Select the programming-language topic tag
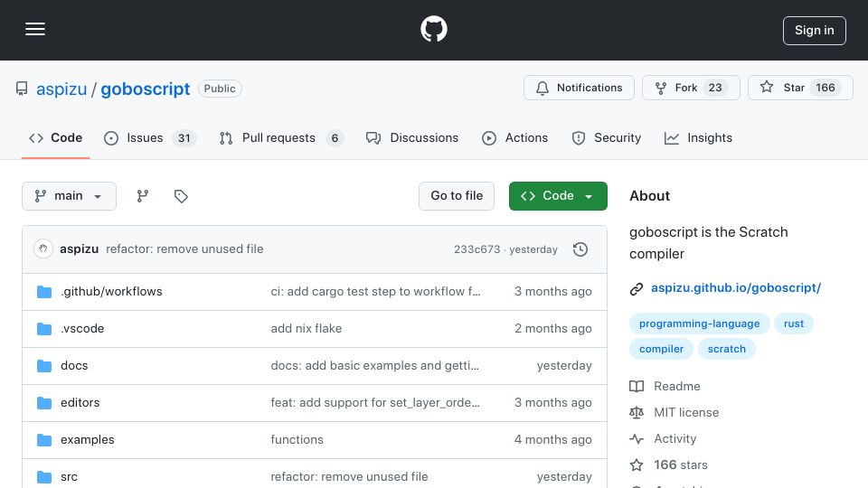Viewport: 868px width, 488px height. click(699, 324)
